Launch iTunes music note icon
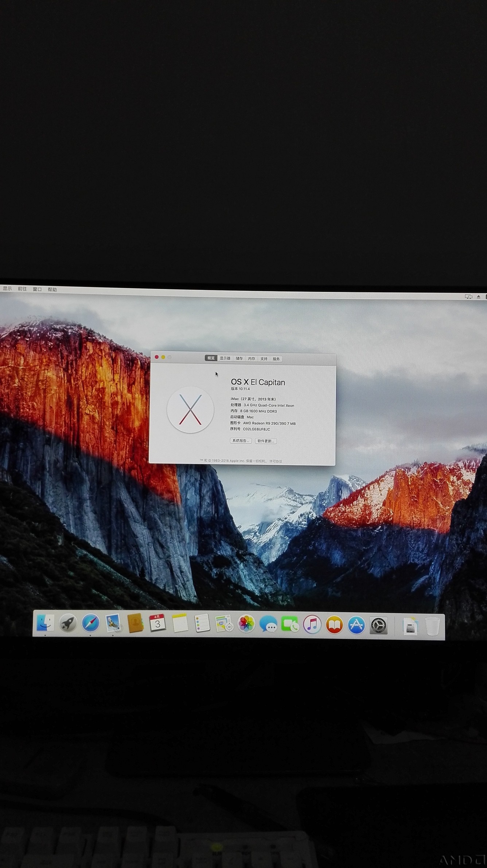487x868 pixels. coord(312,624)
